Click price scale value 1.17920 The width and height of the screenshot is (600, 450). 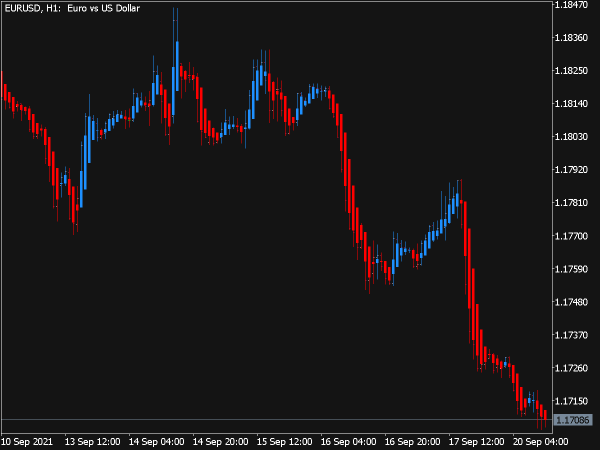coord(571,170)
